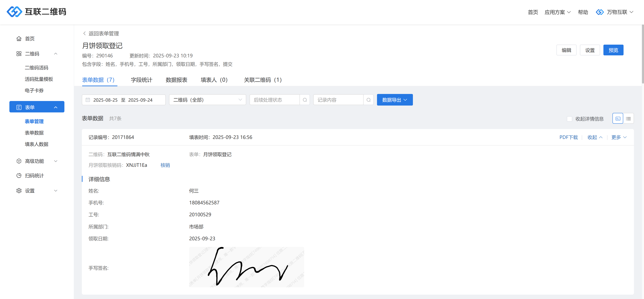Screen dimensions: 644x299
Task: Expand the 高级功能 sidebar menu
Action: point(56,161)
